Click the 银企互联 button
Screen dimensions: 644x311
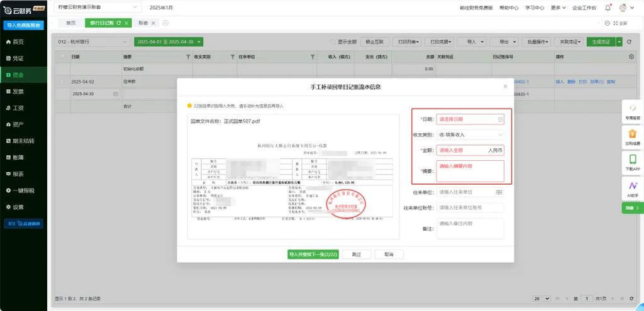375,42
